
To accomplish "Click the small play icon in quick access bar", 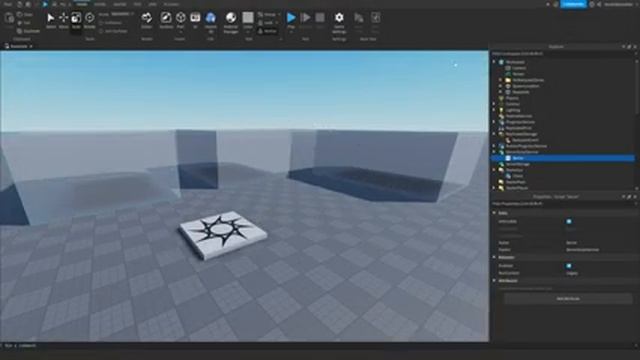I will click(45, 4).
